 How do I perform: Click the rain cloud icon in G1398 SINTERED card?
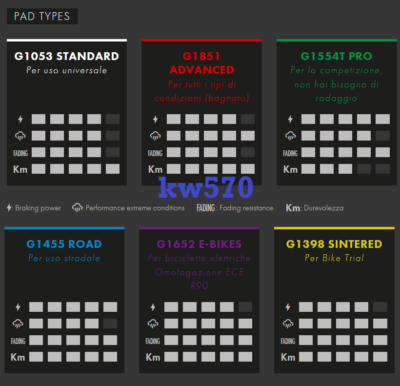(288, 324)
